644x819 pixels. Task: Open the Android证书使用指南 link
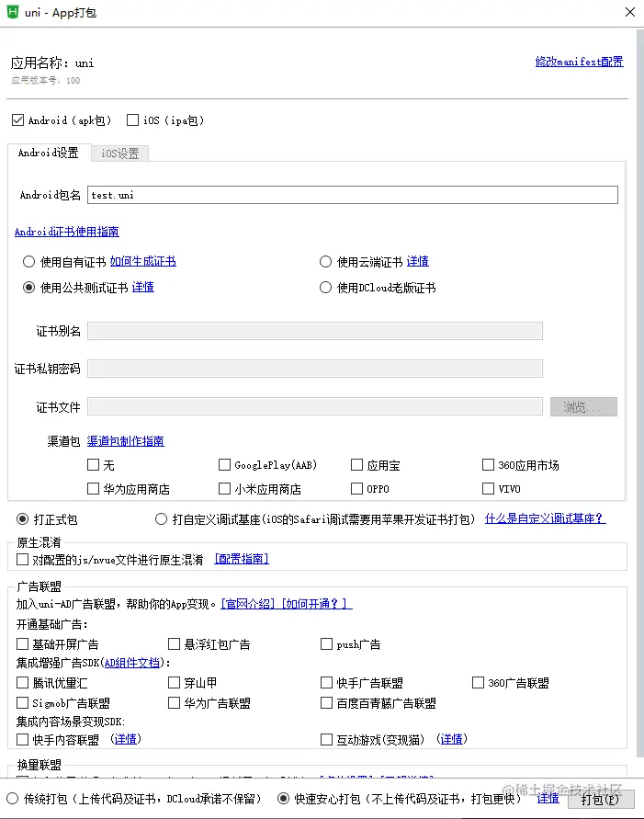(x=66, y=232)
